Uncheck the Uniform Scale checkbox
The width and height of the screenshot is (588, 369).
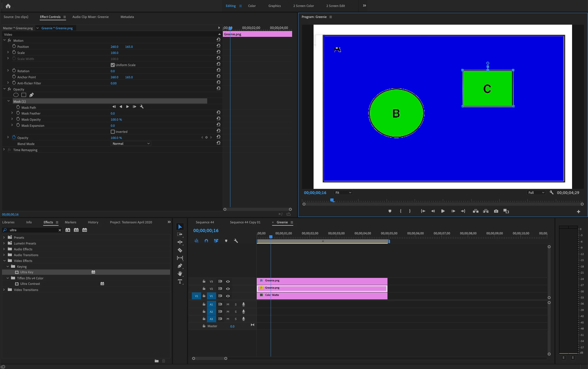[x=113, y=65]
